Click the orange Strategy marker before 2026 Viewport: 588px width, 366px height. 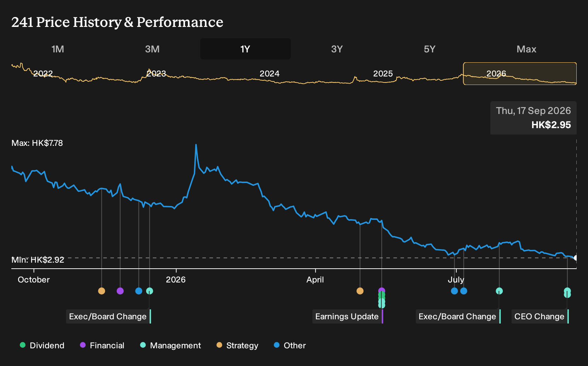(x=102, y=291)
